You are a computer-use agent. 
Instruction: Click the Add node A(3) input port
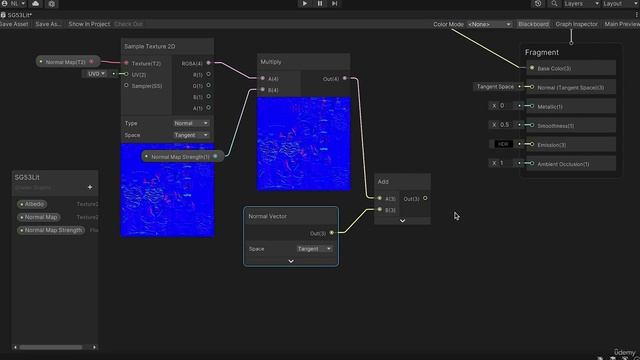[380, 198]
